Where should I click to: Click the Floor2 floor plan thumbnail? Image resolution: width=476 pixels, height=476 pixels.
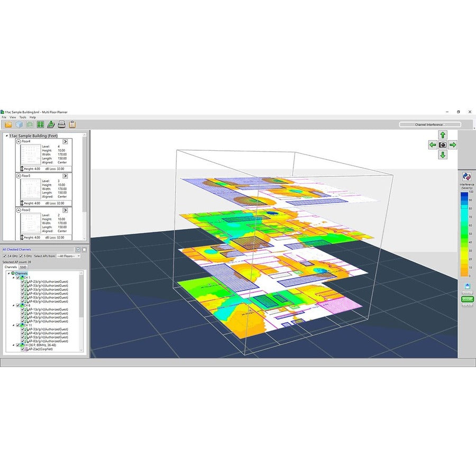[x=30, y=224]
